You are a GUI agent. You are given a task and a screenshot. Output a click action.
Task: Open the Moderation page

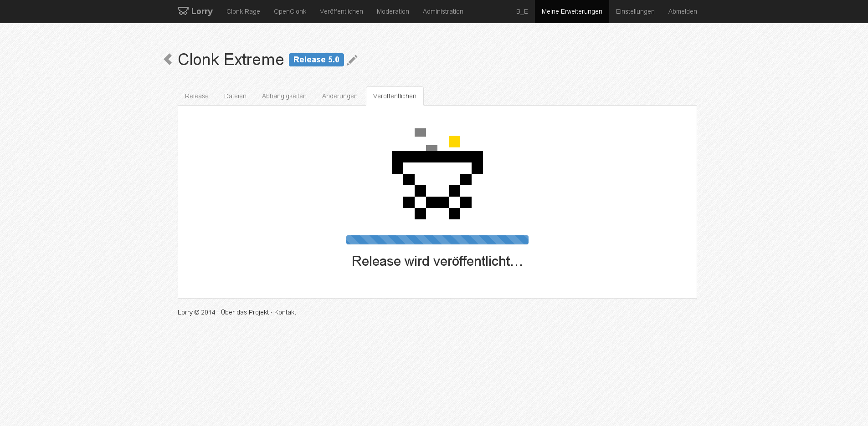tap(393, 11)
